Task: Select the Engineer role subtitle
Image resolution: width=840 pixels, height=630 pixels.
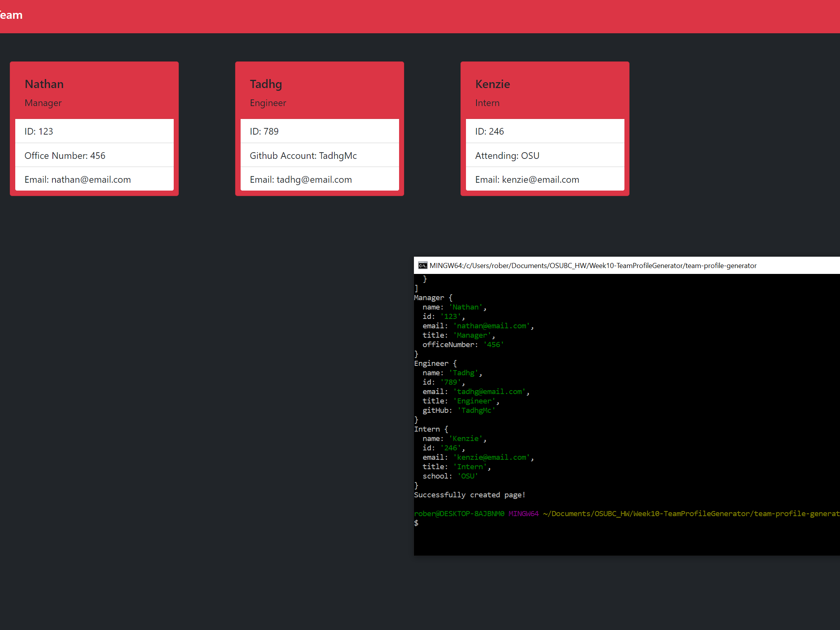Action: pos(268,103)
